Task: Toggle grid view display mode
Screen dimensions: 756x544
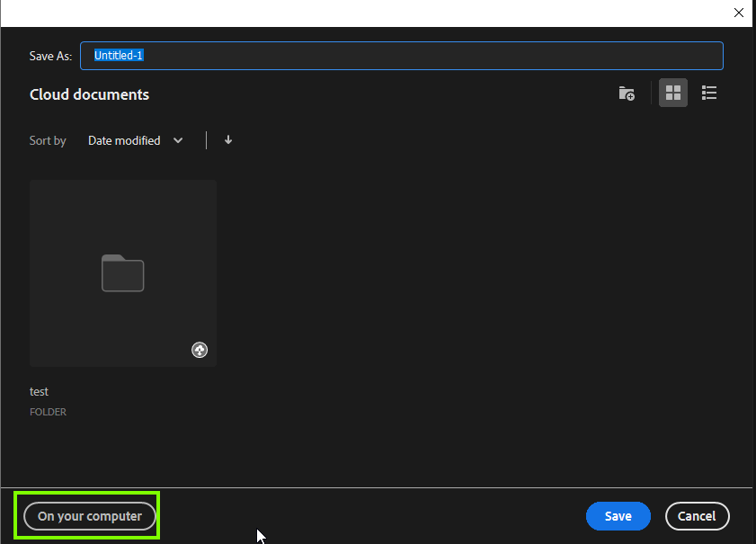Action: point(672,93)
